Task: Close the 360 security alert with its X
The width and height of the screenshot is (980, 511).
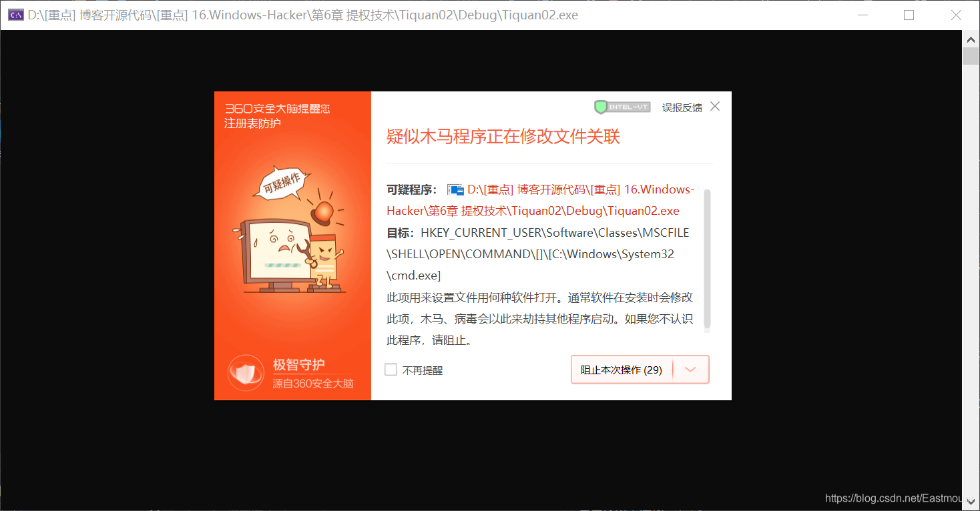Action: pyautogui.click(x=714, y=105)
